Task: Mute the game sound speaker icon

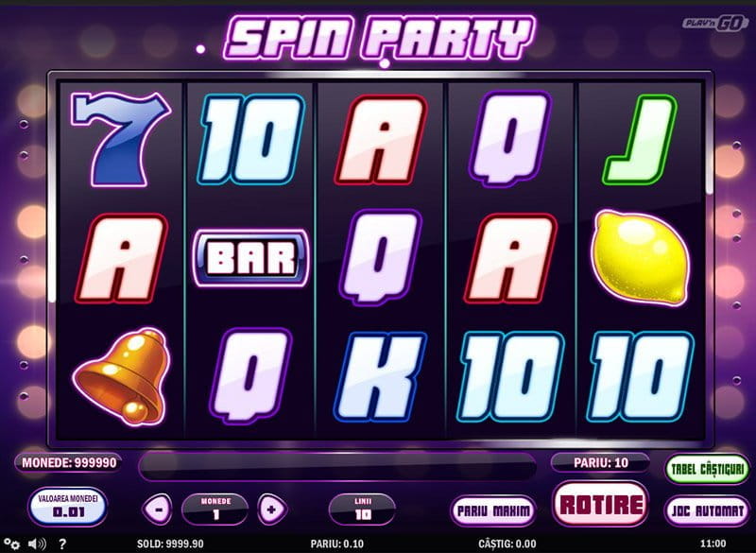Action: (x=37, y=544)
